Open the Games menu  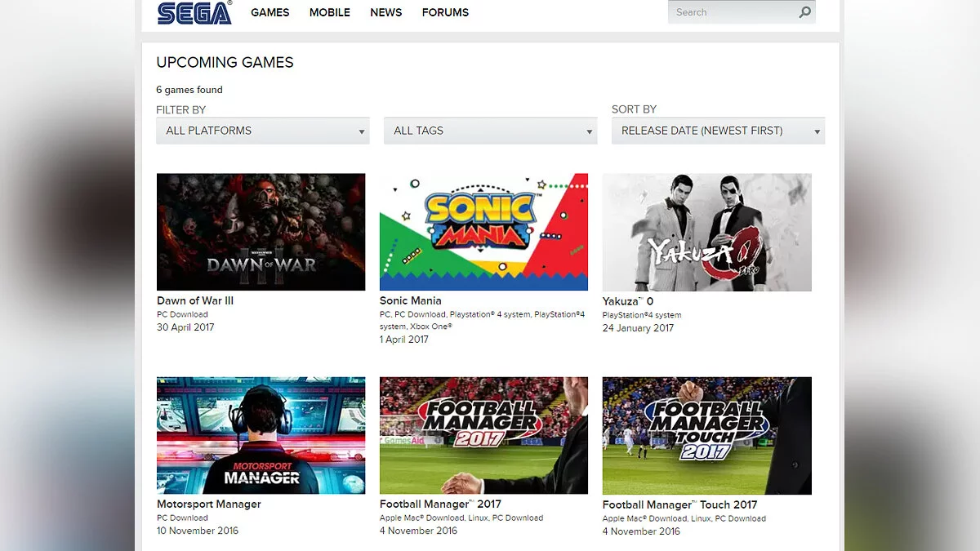point(269,12)
